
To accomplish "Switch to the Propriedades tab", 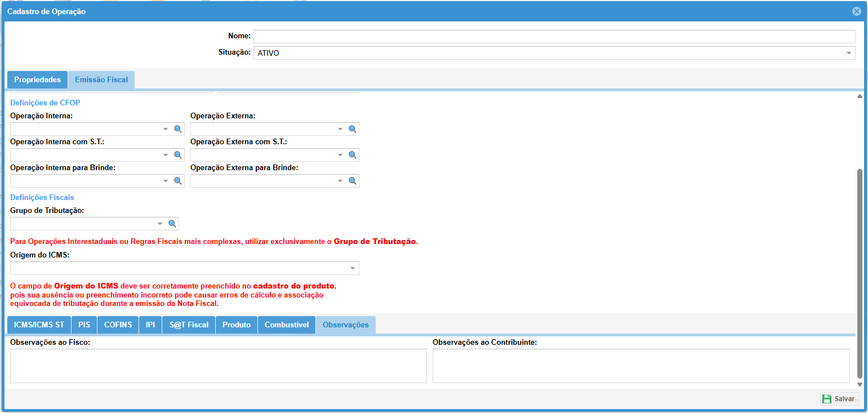I will pyautogui.click(x=37, y=80).
